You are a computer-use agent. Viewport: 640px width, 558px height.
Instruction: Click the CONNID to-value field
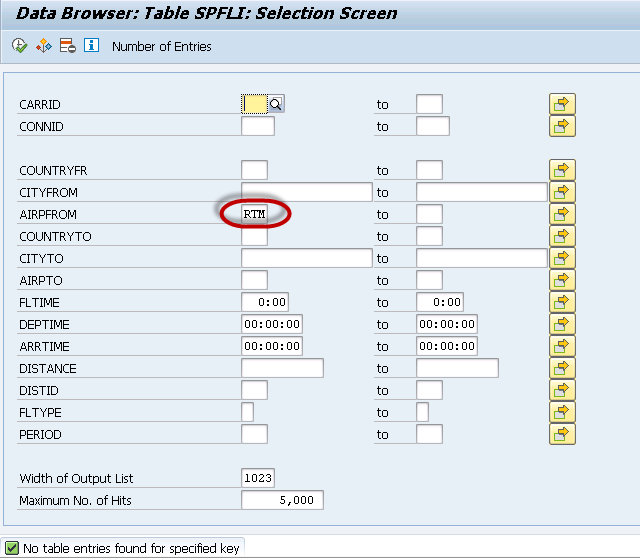433,126
